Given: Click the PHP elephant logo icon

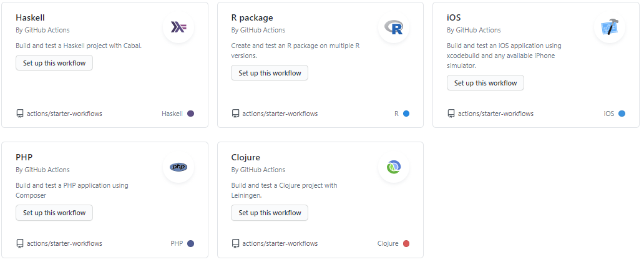Looking at the screenshot, I should click(x=178, y=167).
